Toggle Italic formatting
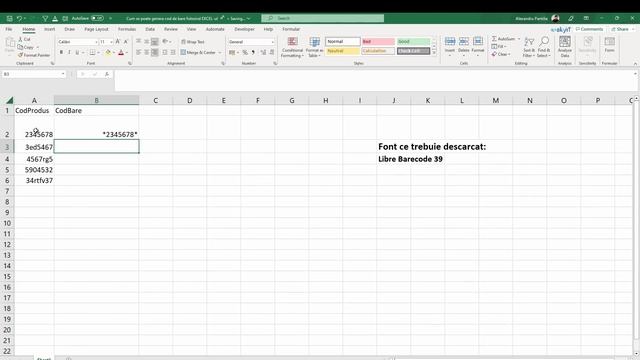This screenshot has width=640, height=360. coord(69,52)
